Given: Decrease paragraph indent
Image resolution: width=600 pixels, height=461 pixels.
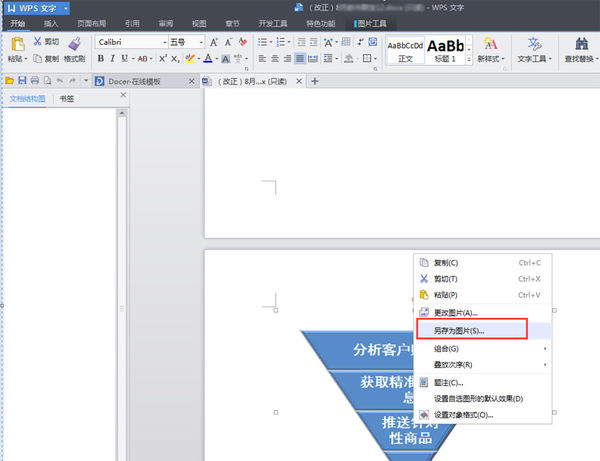Looking at the screenshot, I should (302, 42).
